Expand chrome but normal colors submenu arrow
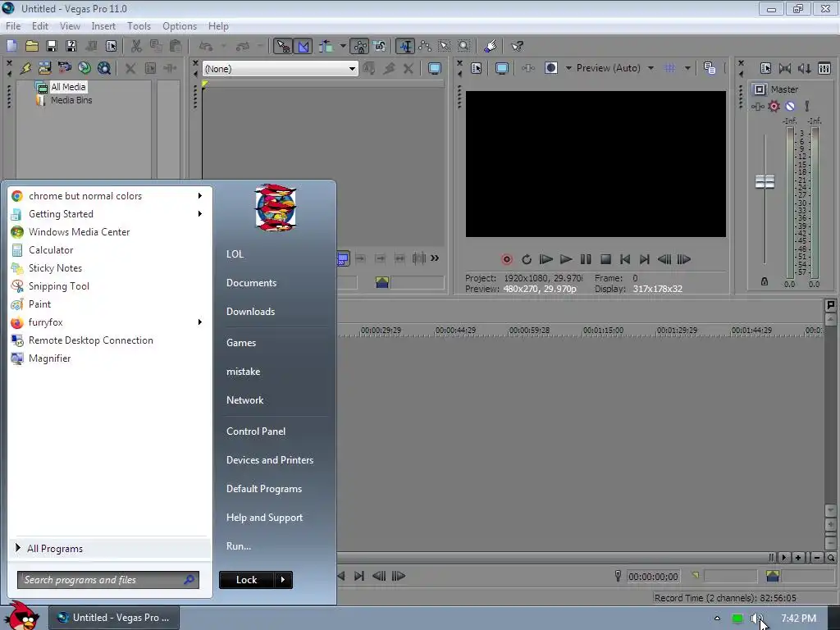The height and width of the screenshot is (630, 840). (x=200, y=195)
